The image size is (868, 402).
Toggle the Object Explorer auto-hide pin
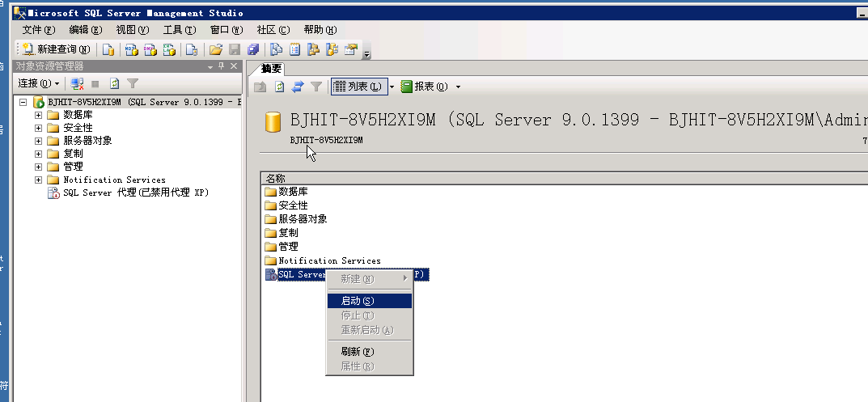tap(222, 66)
